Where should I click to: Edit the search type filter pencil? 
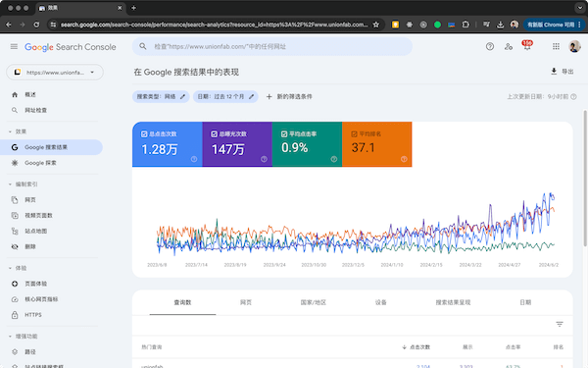[182, 97]
